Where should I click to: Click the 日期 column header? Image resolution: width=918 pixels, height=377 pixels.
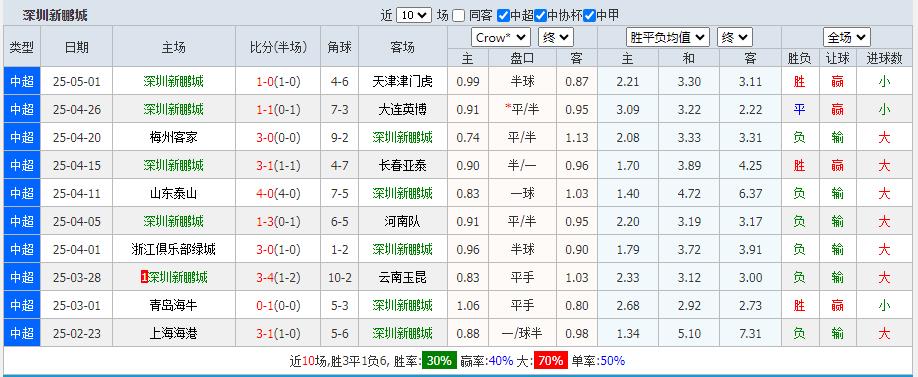click(77, 47)
